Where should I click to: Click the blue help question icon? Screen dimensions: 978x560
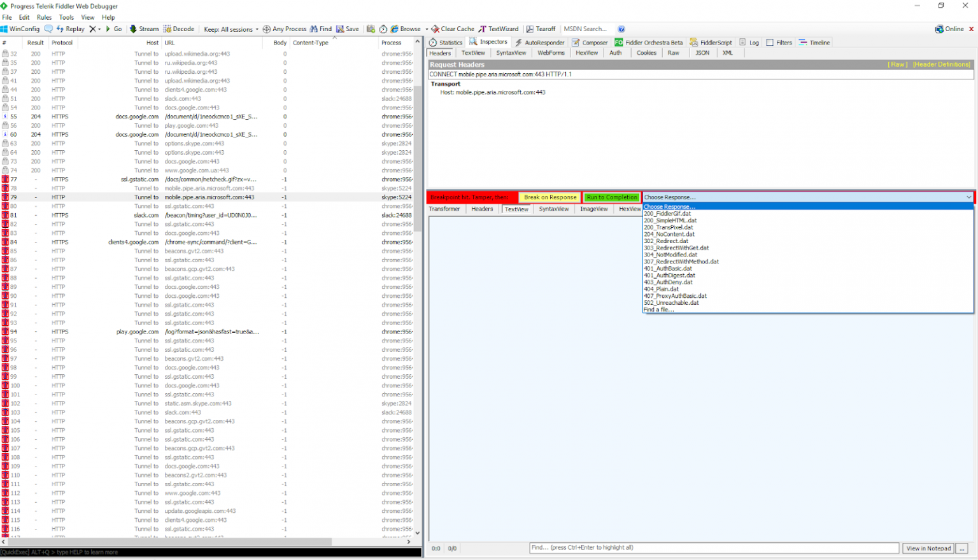pyautogui.click(x=621, y=29)
